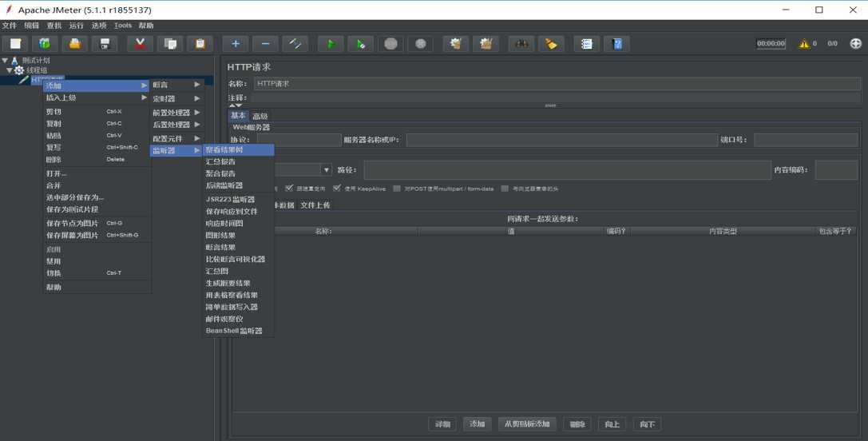
Task: Open the 文件 menu
Action: (10, 26)
